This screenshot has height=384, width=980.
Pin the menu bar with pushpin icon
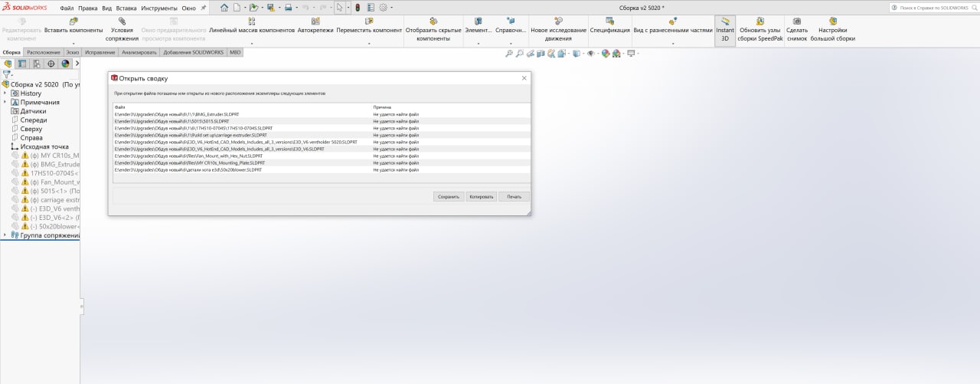point(203,7)
